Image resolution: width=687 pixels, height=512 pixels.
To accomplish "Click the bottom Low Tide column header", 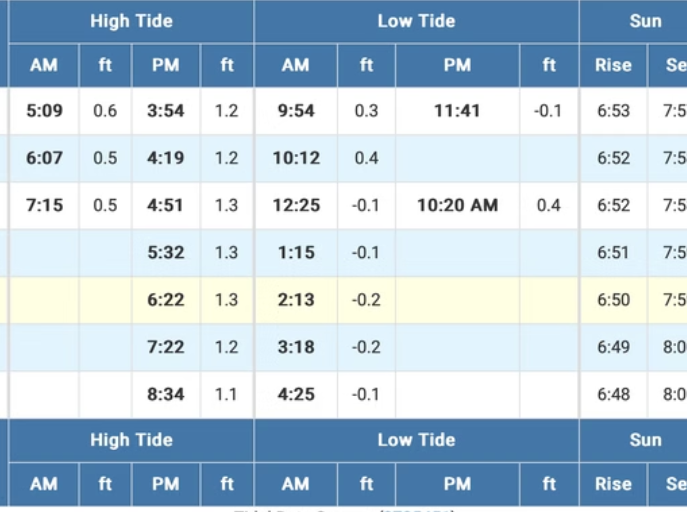I will [416, 440].
